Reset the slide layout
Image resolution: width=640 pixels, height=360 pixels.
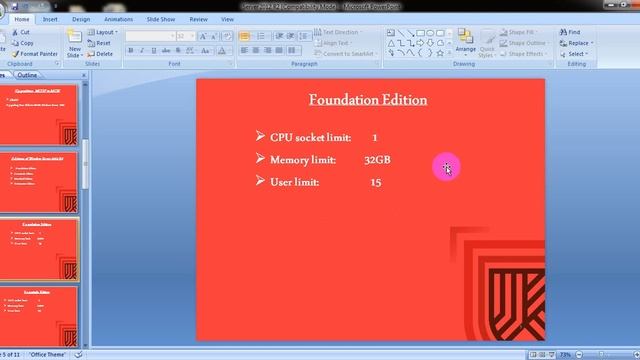tap(99, 43)
